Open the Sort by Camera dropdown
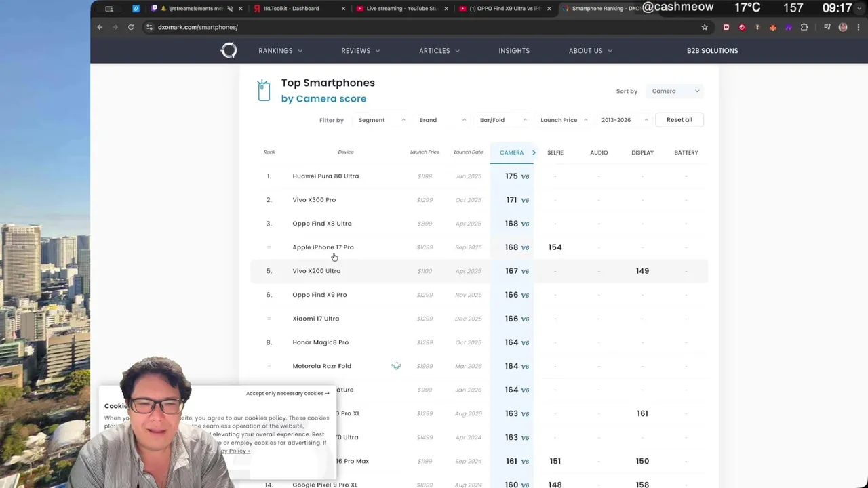The image size is (868, 488). coord(675,91)
